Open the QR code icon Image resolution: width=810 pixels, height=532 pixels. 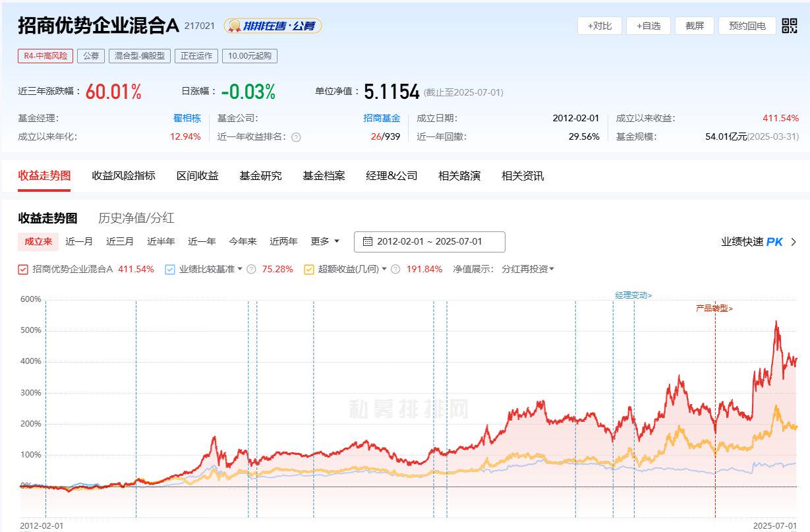(789, 26)
